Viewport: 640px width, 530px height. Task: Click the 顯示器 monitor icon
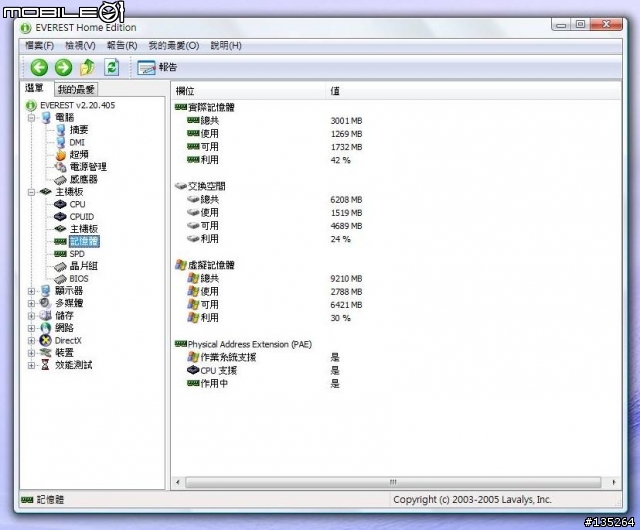click(46, 291)
